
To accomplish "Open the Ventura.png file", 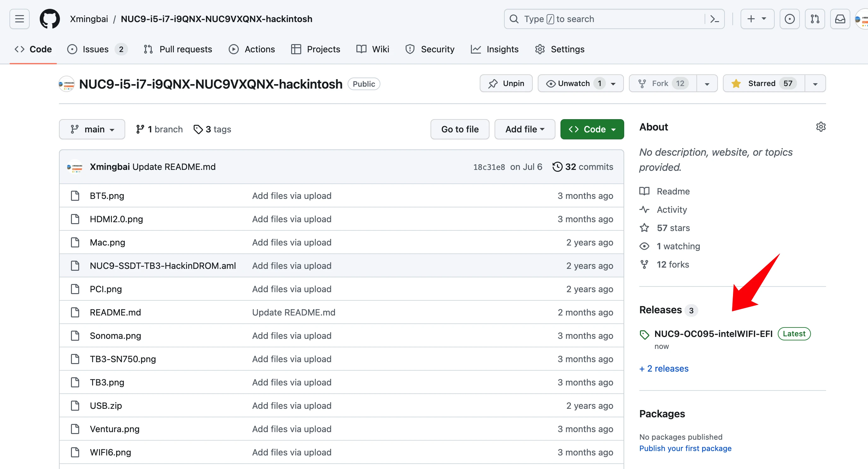I will [114, 429].
